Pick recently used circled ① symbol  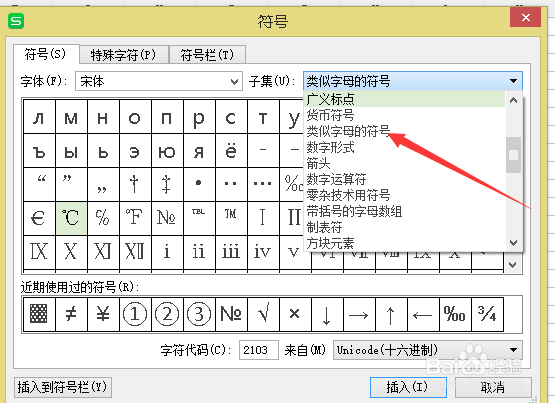[135, 314]
